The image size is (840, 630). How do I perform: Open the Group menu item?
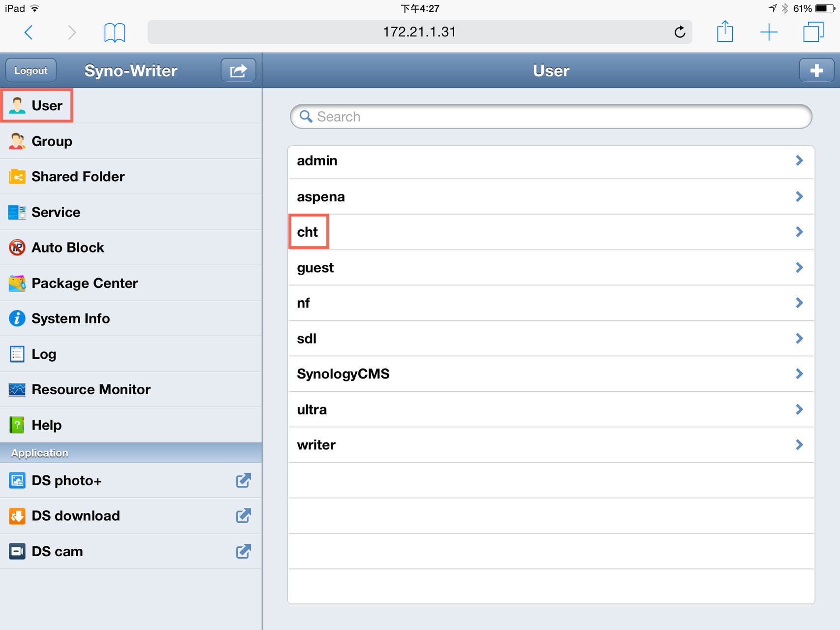tap(131, 141)
